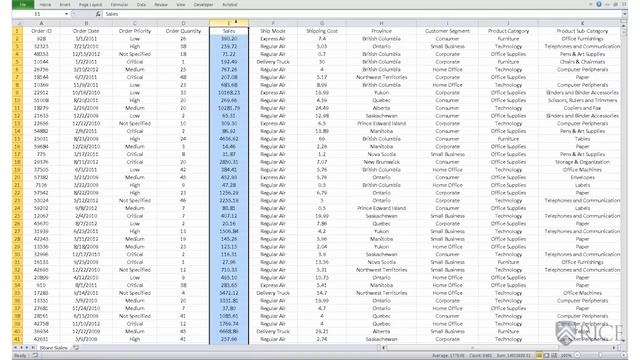Screen dimensions: 640x360
Task: Select row 11 header
Action: (x=18, y=108)
